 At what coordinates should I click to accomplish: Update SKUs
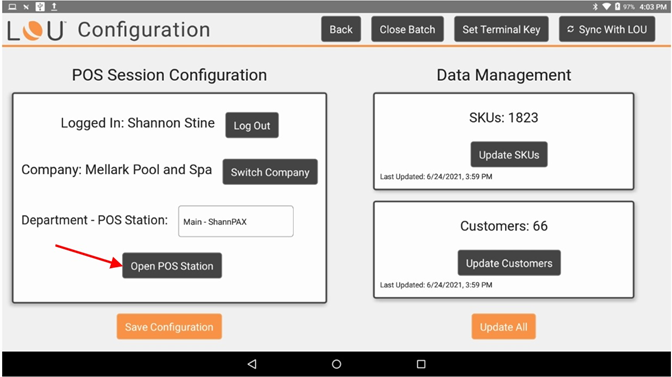click(509, 155)
